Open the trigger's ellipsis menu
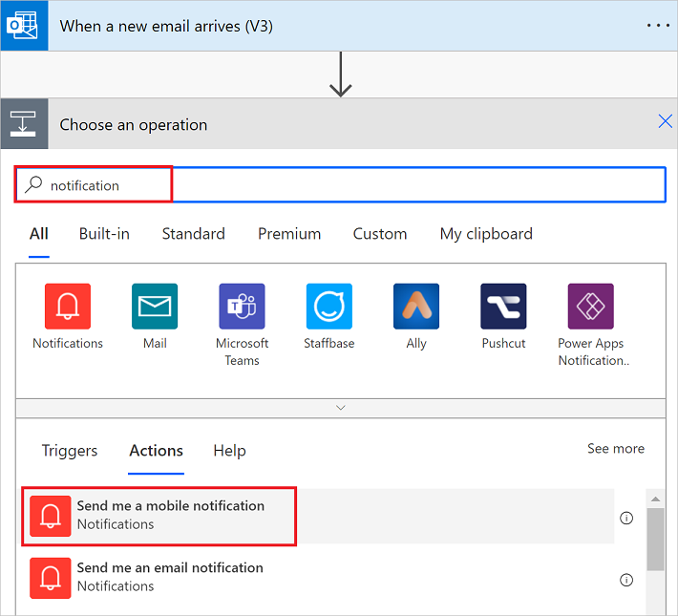This screenshot has height=616, width=678. [x=658, y=25]
